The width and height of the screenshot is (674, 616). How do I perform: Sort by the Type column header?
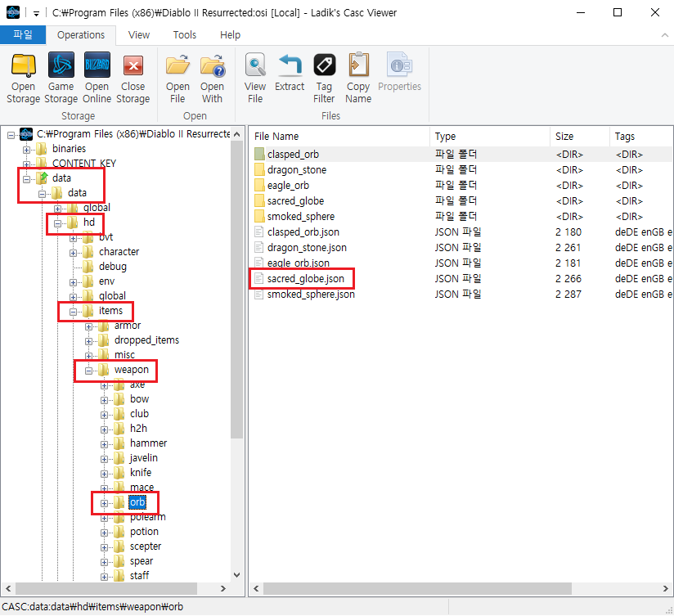(490, 137)
